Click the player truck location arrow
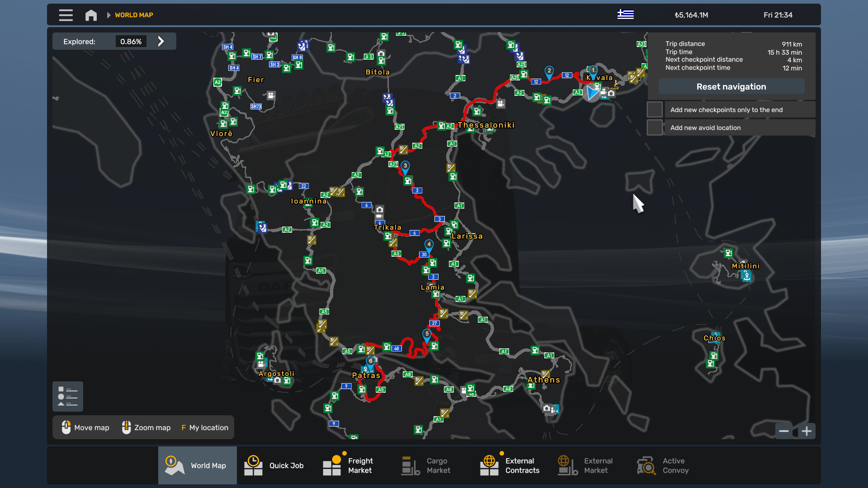Image resolution: width=868 pixels, height=488 pixels. click(x=591, y=93)
